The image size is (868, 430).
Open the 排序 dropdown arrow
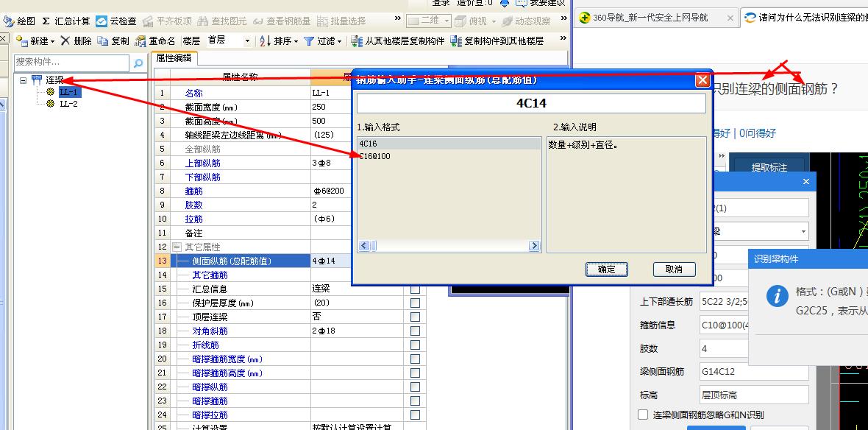(296, 41)
